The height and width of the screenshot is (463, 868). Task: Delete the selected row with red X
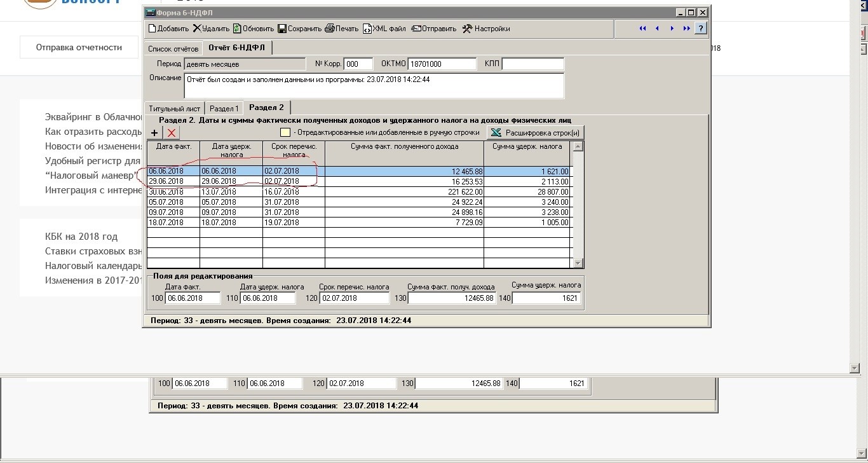pyautogui.click(x=172, y=133)
